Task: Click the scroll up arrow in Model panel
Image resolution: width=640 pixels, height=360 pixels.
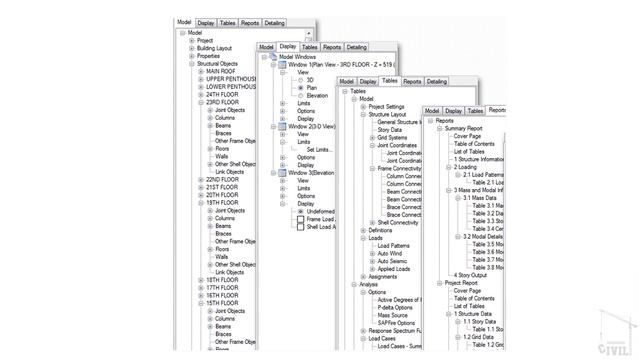Action: pyautogui.click(x=309, y=33)
